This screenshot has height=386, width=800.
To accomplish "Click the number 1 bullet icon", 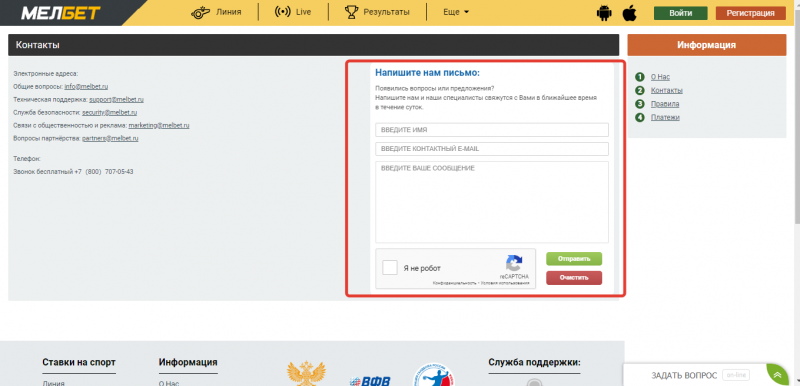I will tap(639, 77).
